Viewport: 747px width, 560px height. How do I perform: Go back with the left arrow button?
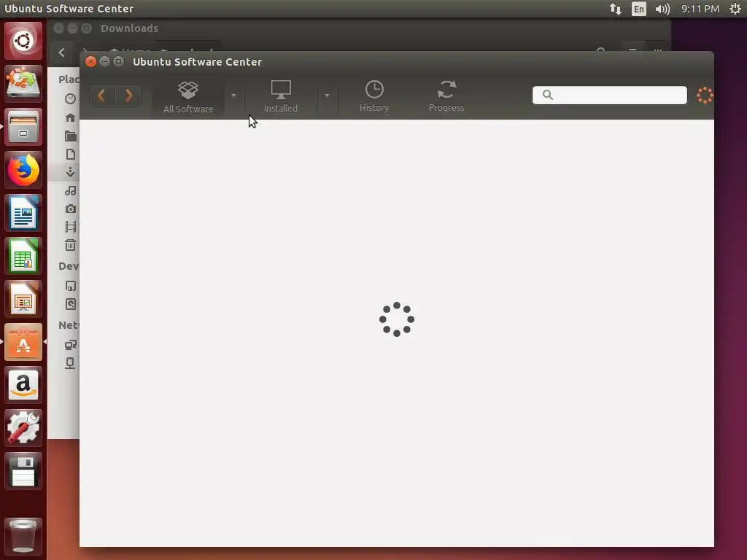click(x=102, y=96)
